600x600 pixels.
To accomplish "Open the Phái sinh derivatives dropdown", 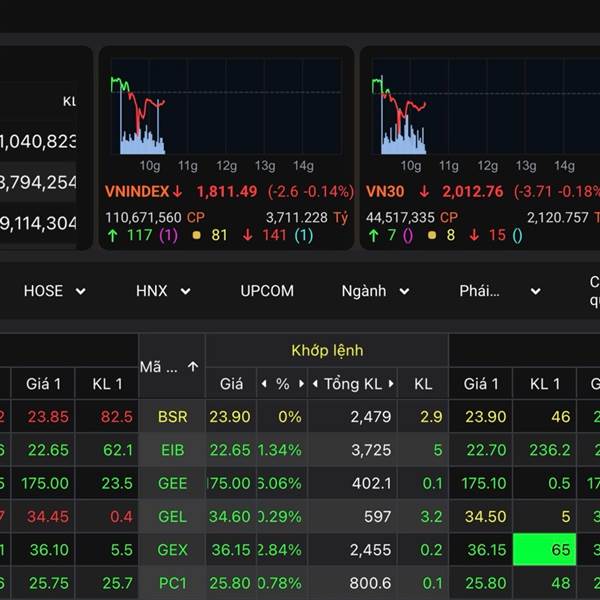I will (499, 291).
